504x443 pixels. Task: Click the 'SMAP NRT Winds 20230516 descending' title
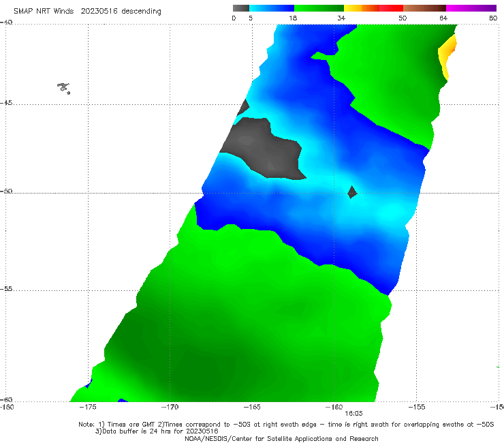click(87, 11)
